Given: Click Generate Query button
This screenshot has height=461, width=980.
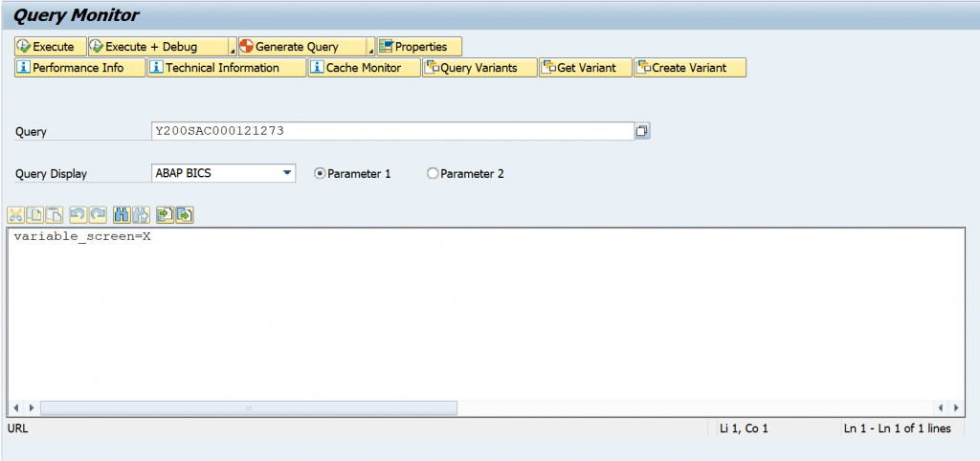Looking at the screenshot, I should 301,47.
